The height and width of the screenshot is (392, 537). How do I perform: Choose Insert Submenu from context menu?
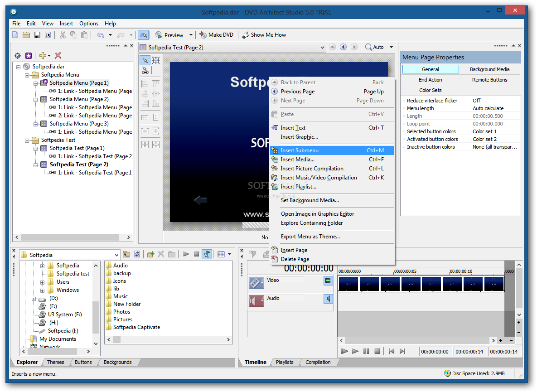click(332, 150)
